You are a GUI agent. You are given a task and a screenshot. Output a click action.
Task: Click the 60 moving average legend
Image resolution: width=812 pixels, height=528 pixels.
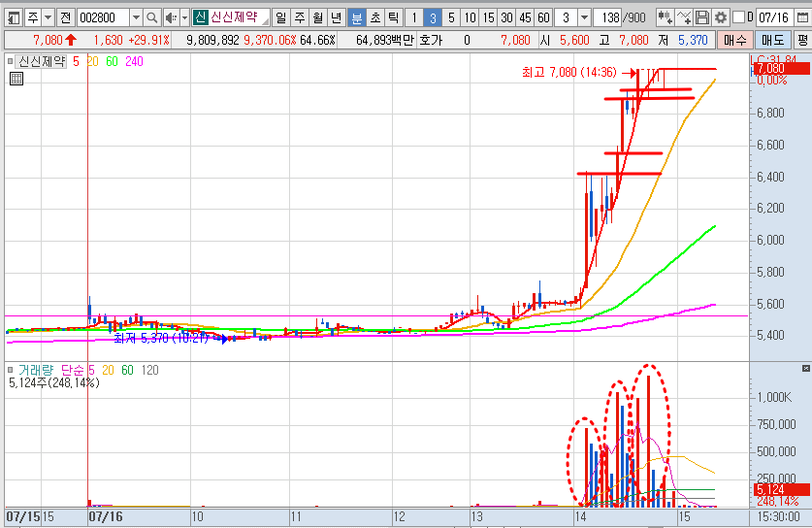tap(112, 62)
